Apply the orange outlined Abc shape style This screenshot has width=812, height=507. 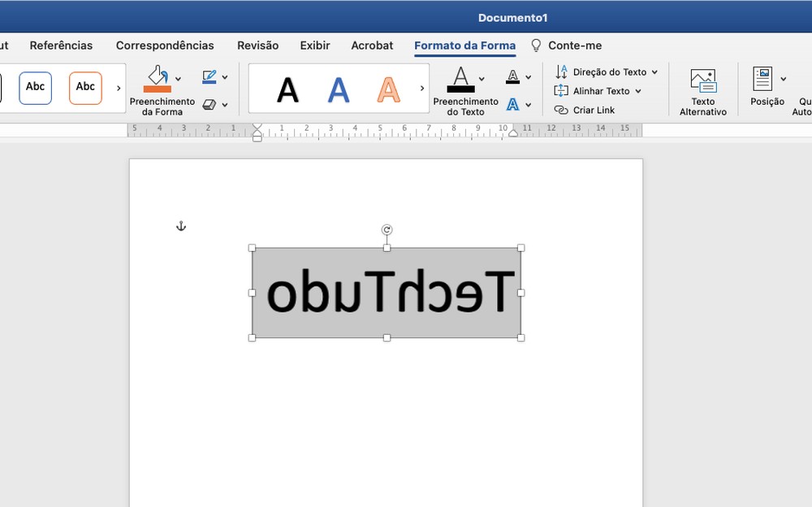(x=85, y=88)
